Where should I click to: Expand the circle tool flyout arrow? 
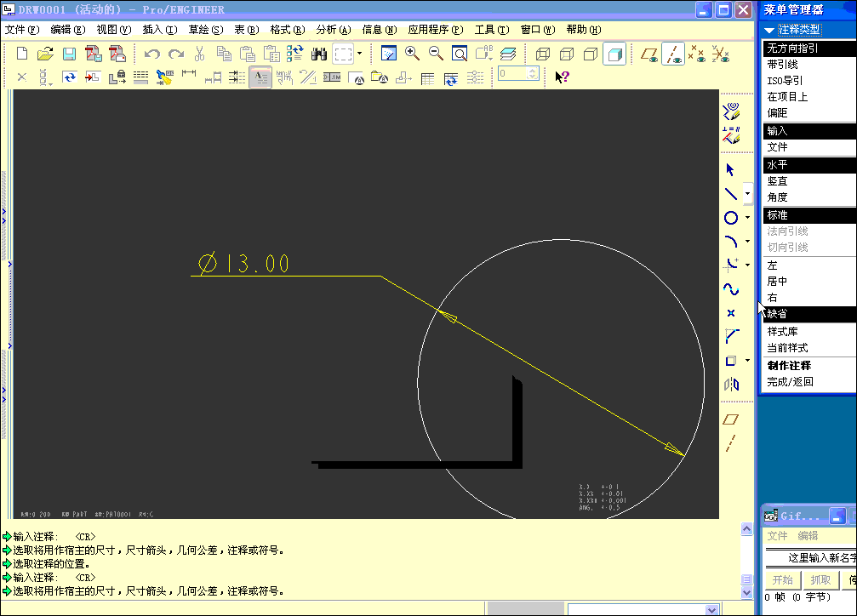[747, 218]
